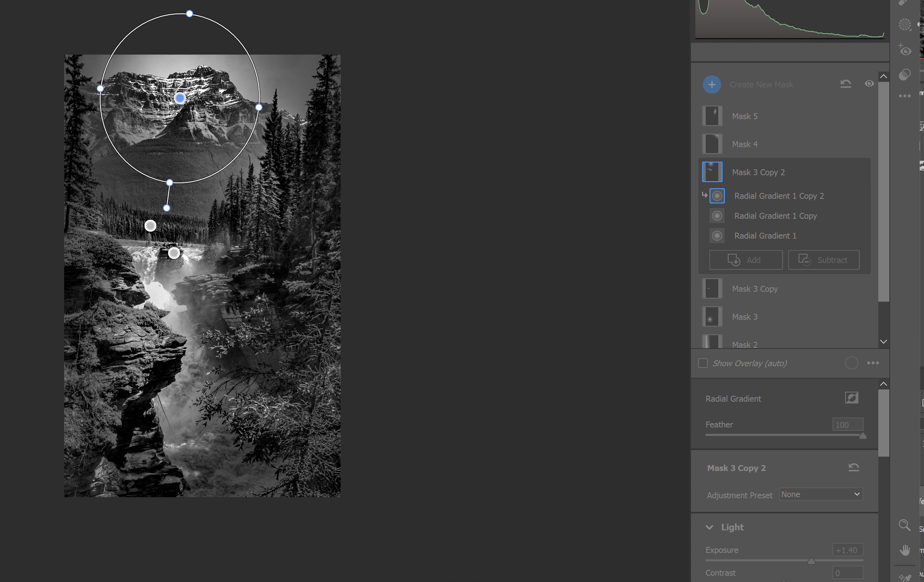Invert the Radial Gradient mask
Viewport: 924px width, 582px height.
coord(851,398)
